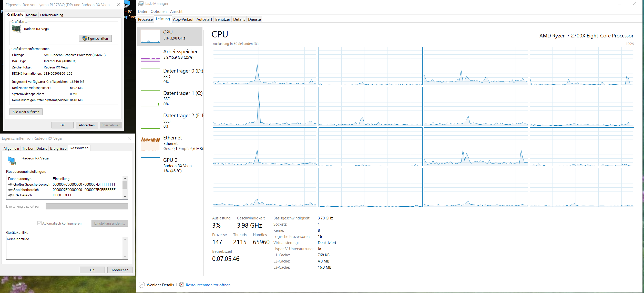This screenshot has height=293, width=644.
Task: Select the Ethernet graph in the sidebar
Action: click(x=170, y=143)
